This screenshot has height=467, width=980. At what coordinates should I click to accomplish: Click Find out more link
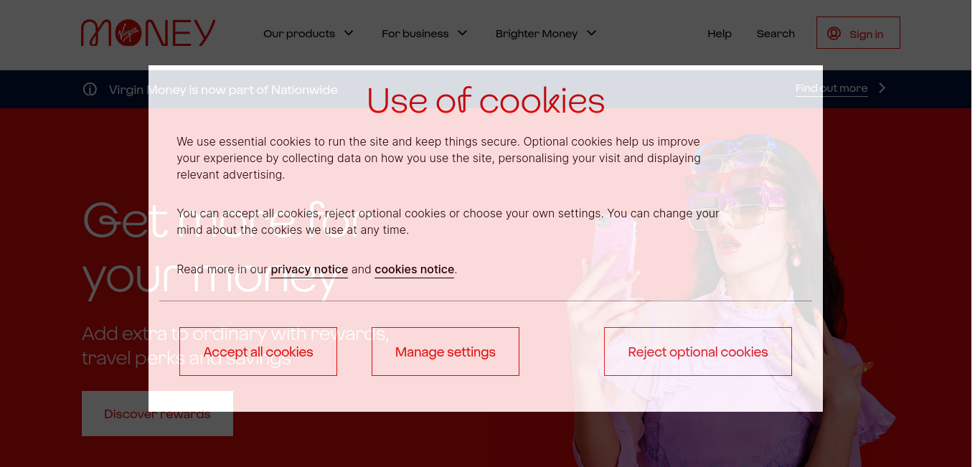click(831, 88)
